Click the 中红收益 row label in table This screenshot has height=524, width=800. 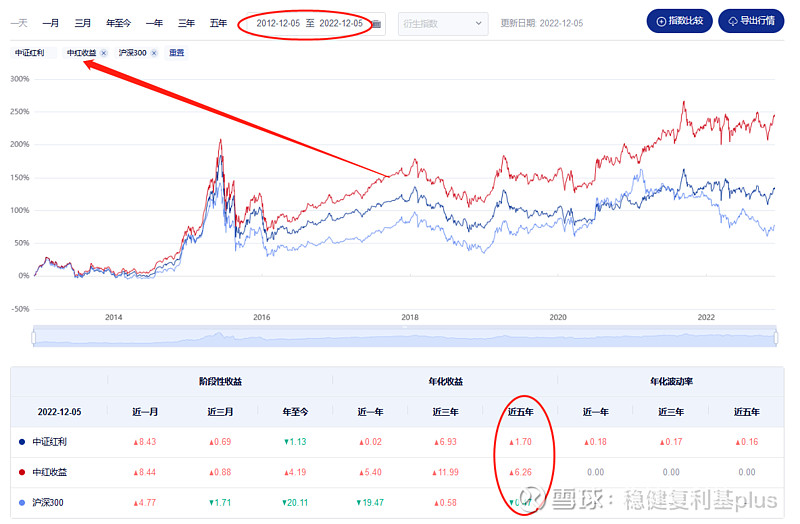point(49,472)
